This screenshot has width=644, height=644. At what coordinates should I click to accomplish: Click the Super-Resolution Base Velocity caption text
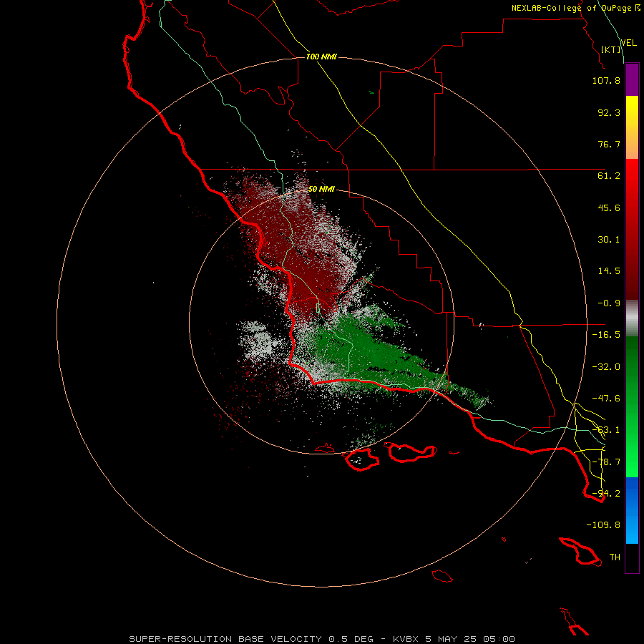[x=322, y=639]
